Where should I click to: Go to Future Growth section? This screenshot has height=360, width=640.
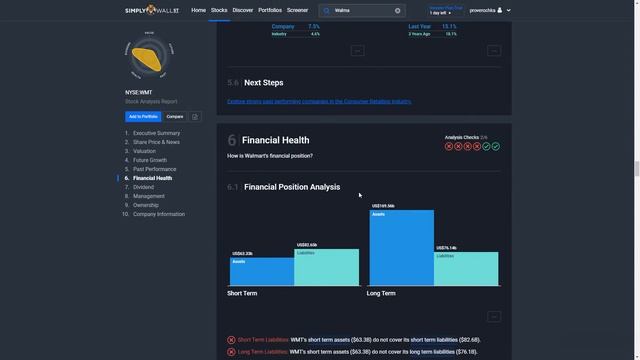point(150,160)
